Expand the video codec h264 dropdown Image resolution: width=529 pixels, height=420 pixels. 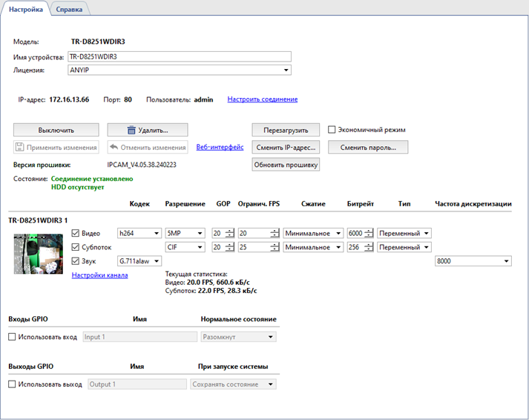tap(139, 233)
